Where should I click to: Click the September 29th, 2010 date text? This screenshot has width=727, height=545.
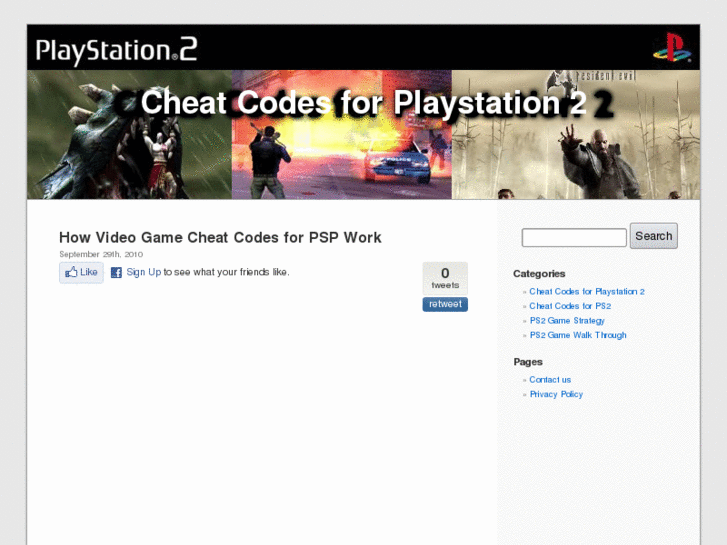coord(101,254)
